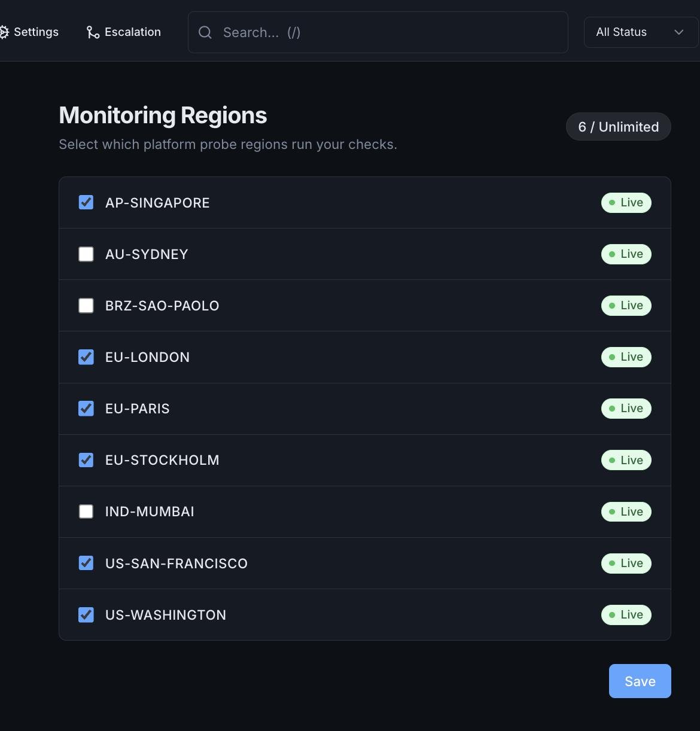700x731 pixels.
Task: Click the US-WASHINGTON Live status badge
Action: (626, 615)
